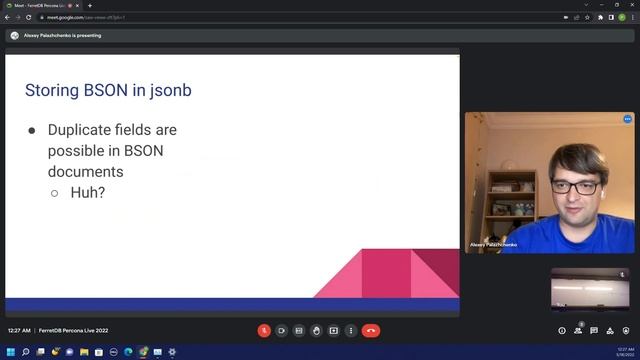Open Windows taskbar search

26,352
